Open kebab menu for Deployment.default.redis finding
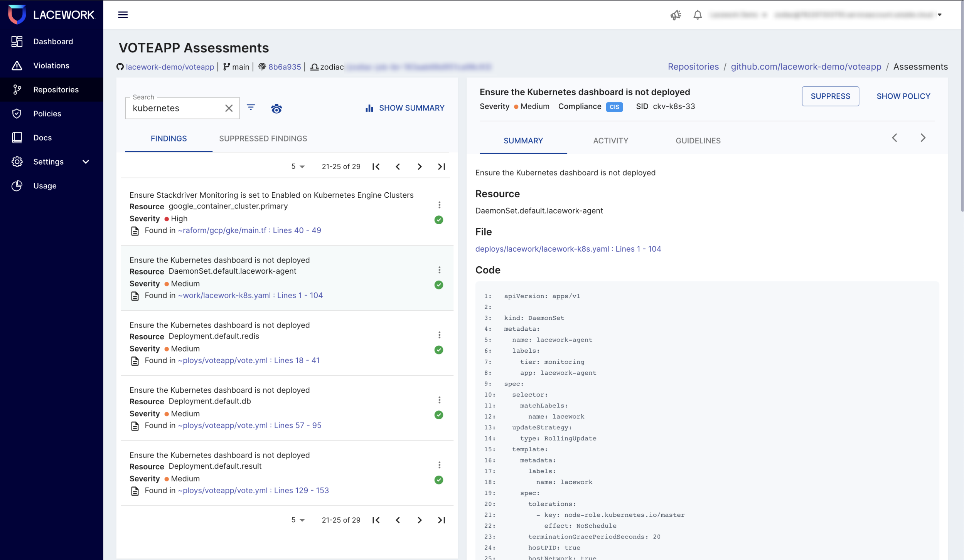This screenshot has width=964, height=560. 439,335
